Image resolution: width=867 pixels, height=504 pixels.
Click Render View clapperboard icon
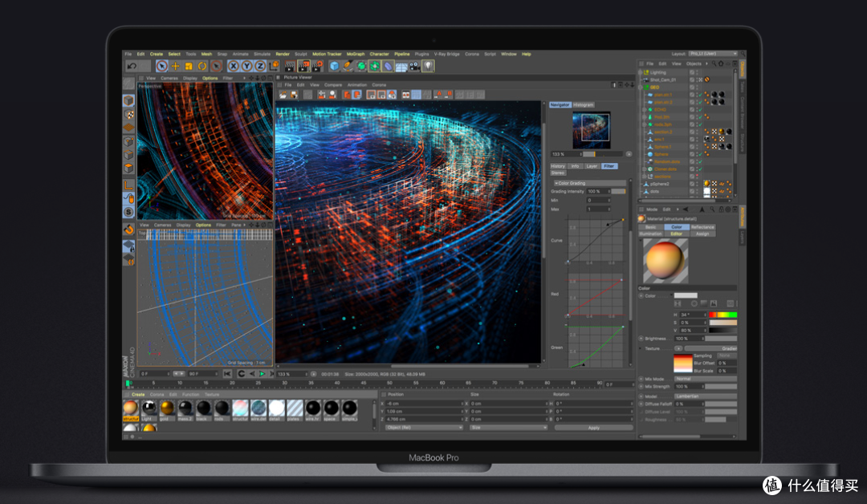click(290, 67)
